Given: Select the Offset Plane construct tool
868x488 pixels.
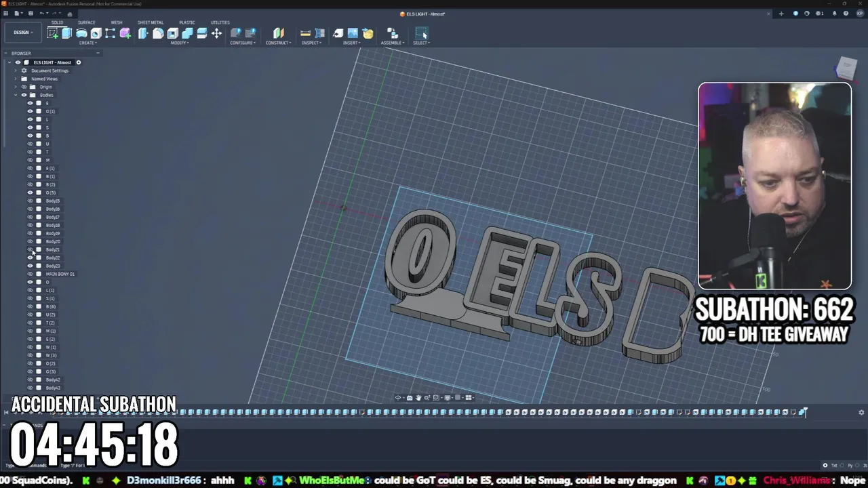Looking at the screenshot, I should pyautogui.click(x=278, y=33).
